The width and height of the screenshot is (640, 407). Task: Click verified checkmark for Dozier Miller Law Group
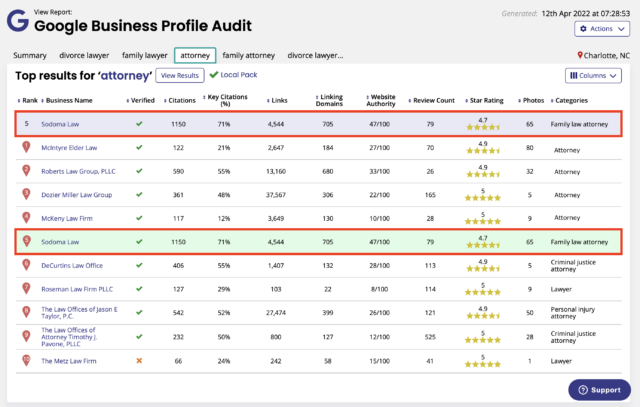[x=139, y=195]
